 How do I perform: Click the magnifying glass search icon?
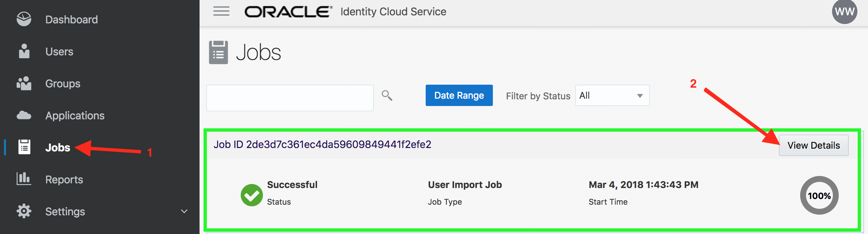click(x=387, y=96)
